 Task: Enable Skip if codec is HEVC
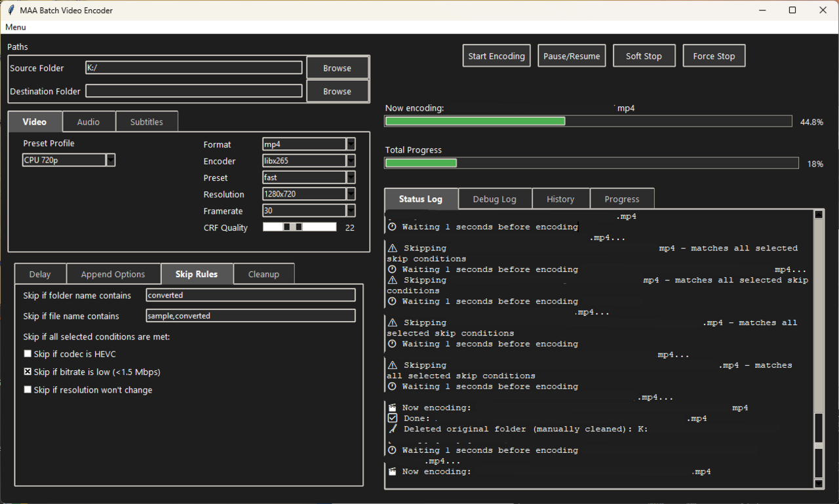coord(28,354)
